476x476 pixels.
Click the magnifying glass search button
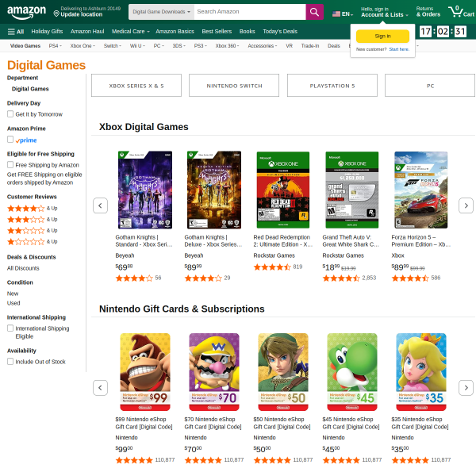(x=314, y=12)
